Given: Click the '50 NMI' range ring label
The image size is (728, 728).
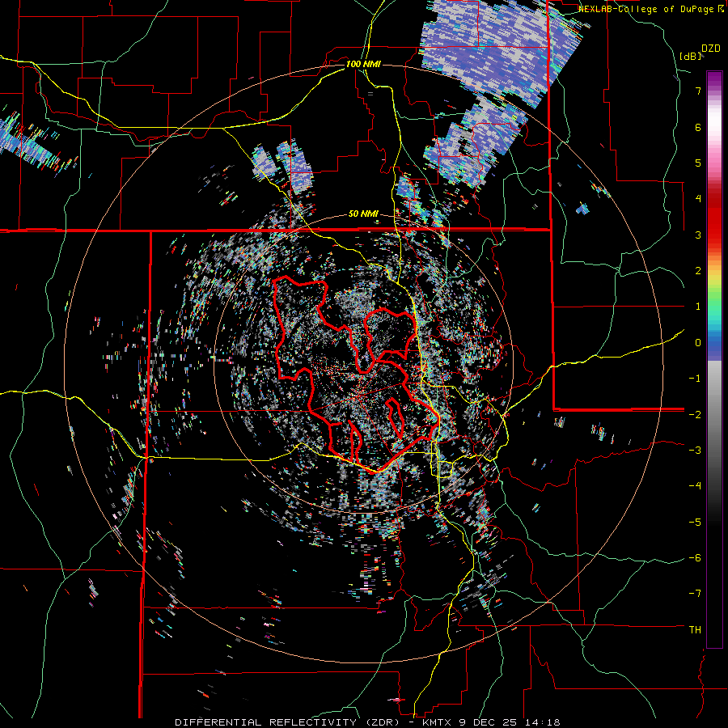Looking at the screenshot, I should 363,214.
